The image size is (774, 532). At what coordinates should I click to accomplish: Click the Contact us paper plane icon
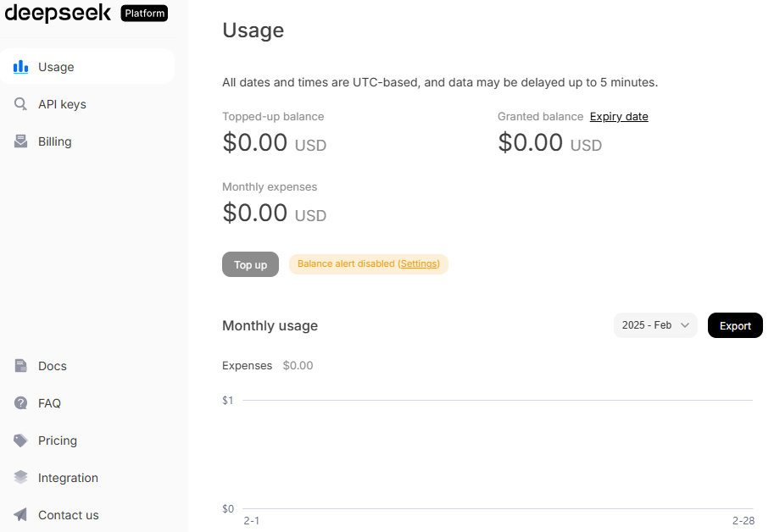click(21, 515)
